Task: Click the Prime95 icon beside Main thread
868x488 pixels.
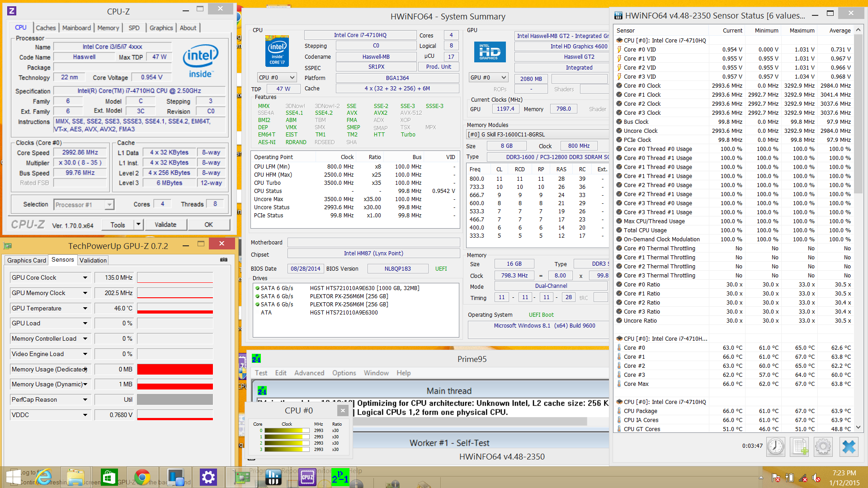Action: [262, 390]
